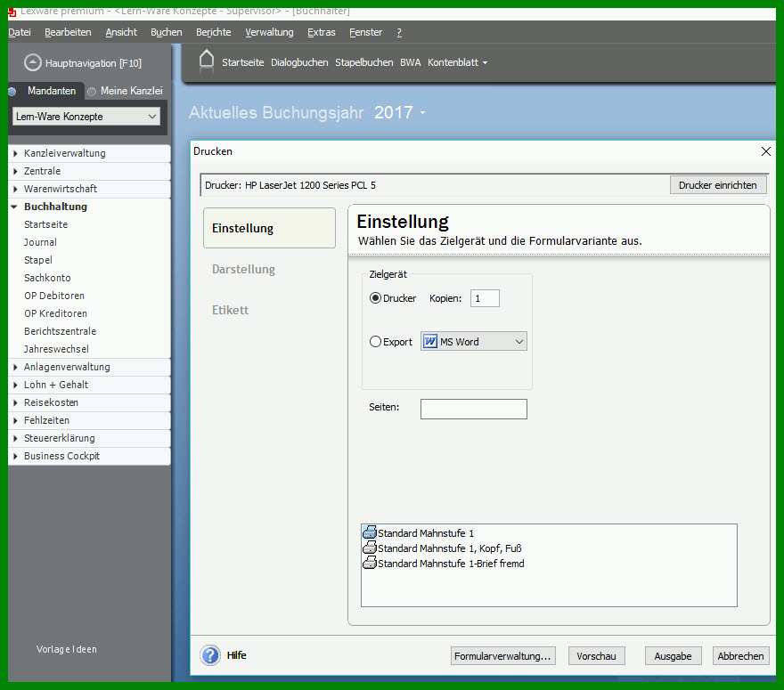Click the Lexware app icon in title bar
Viewport: 784px width, 690px height.
pos(12,12)
